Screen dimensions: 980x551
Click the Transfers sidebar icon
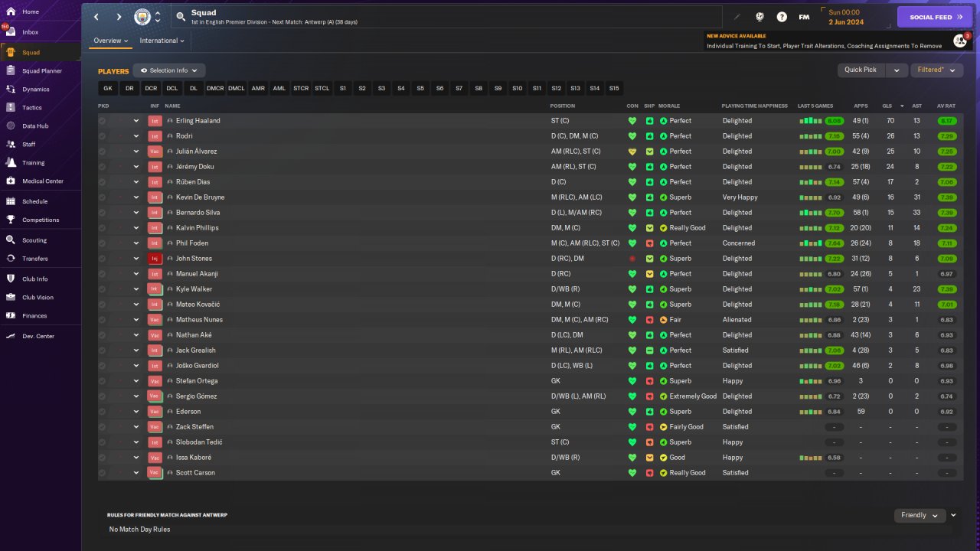click(11, 259)
